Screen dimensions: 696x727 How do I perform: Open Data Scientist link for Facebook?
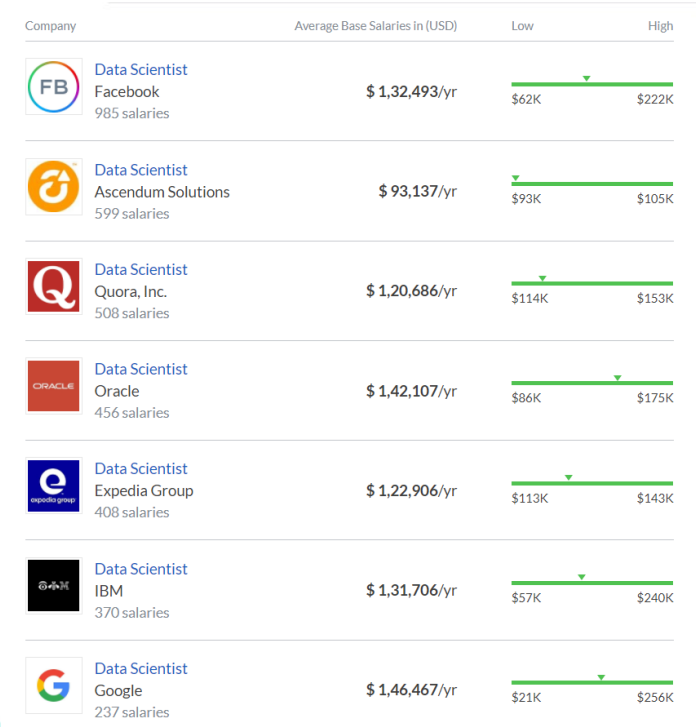pos(141,69)
